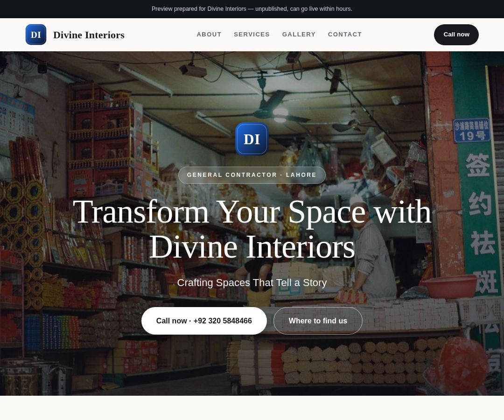
Task: Jump to the Contact section
Action: click(344, 35)
